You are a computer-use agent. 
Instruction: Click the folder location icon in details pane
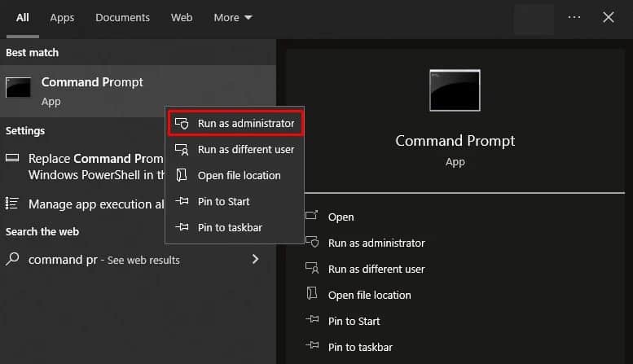click(312, 293)
